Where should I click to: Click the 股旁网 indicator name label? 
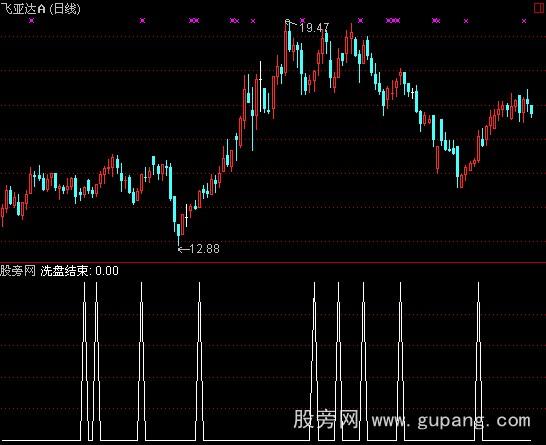(x=18, y=271)
